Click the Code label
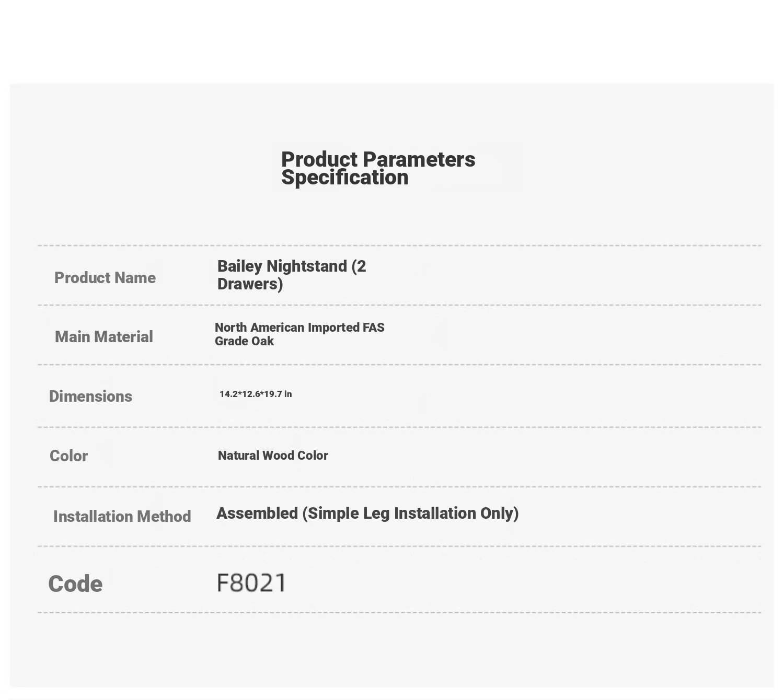Viewport: 784px width, 700px height. [x=75, y=584]
